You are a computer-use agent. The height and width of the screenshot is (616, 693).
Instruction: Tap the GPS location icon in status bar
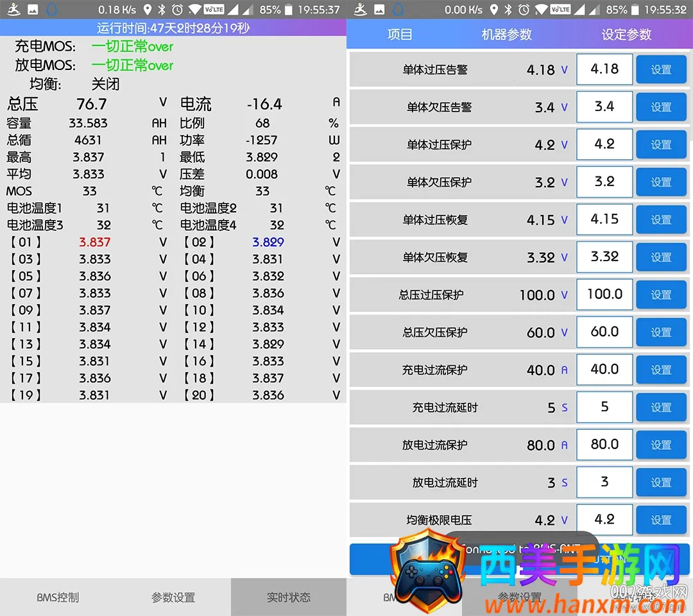coord(148,10)
